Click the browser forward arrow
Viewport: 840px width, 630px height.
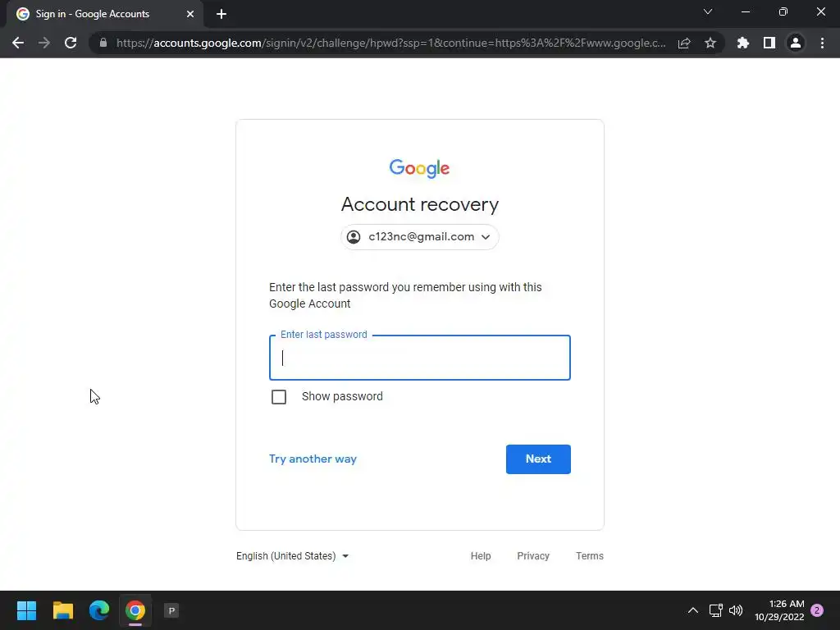coord(44,43)
